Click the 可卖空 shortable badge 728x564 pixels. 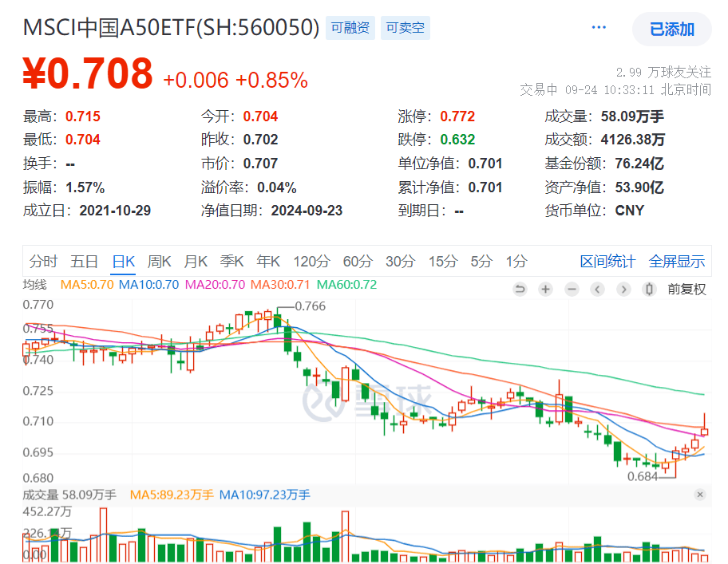tap(405, 27)
